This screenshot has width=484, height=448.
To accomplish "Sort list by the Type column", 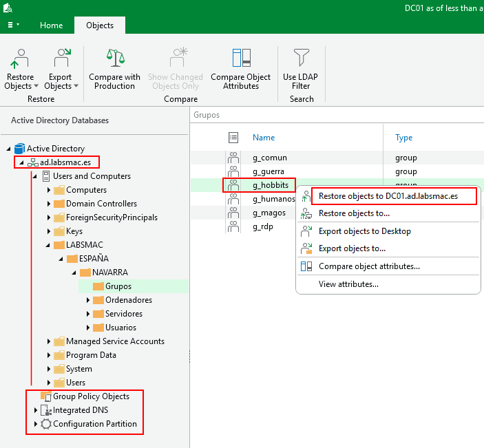I will pos(404,138).
